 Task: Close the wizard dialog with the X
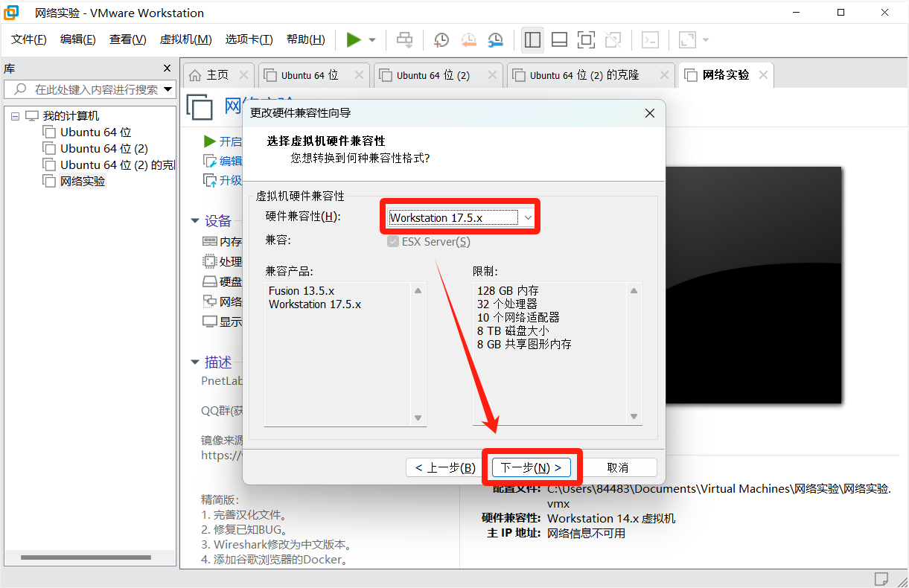649,113
